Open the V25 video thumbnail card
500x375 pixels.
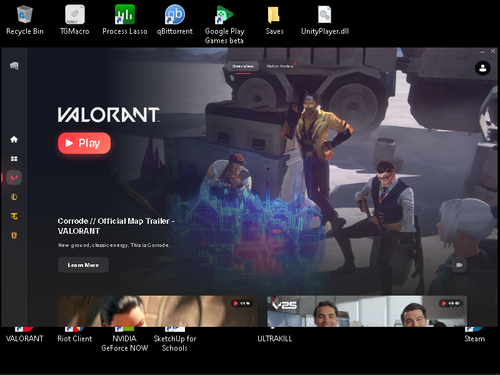click(x=367, y=311)
